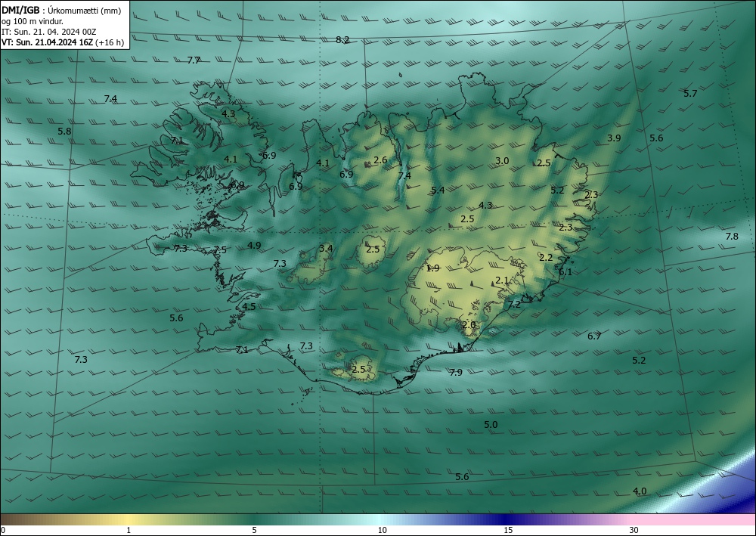Click the 7.7 value on the map

194,60
